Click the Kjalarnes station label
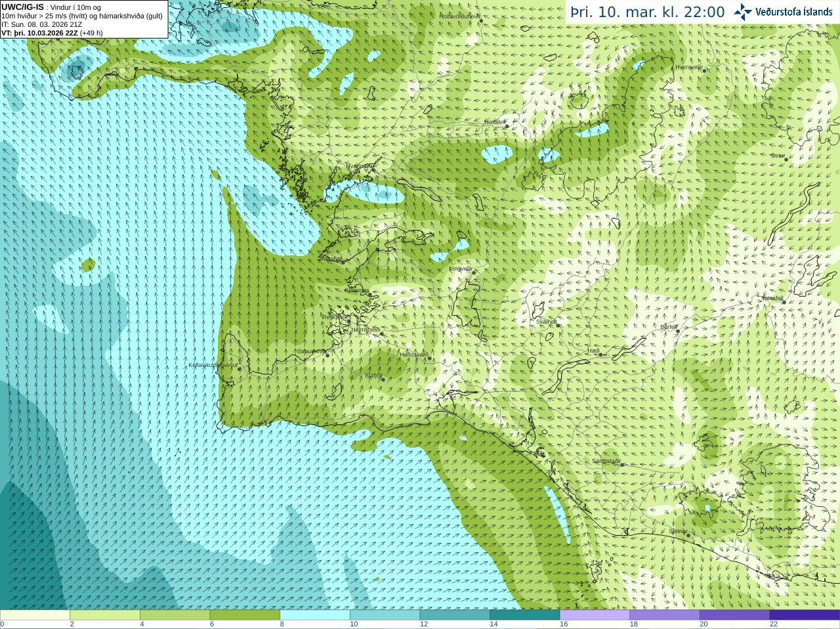 pos(357,290)
